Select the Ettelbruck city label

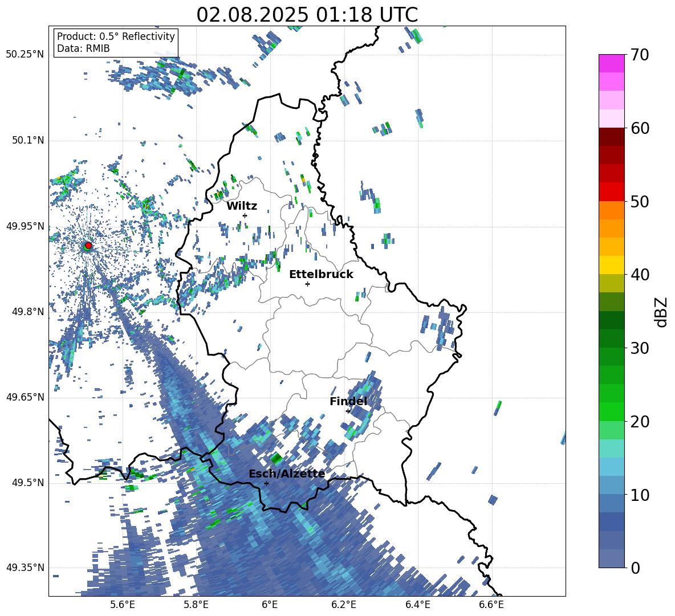[321, 275]
